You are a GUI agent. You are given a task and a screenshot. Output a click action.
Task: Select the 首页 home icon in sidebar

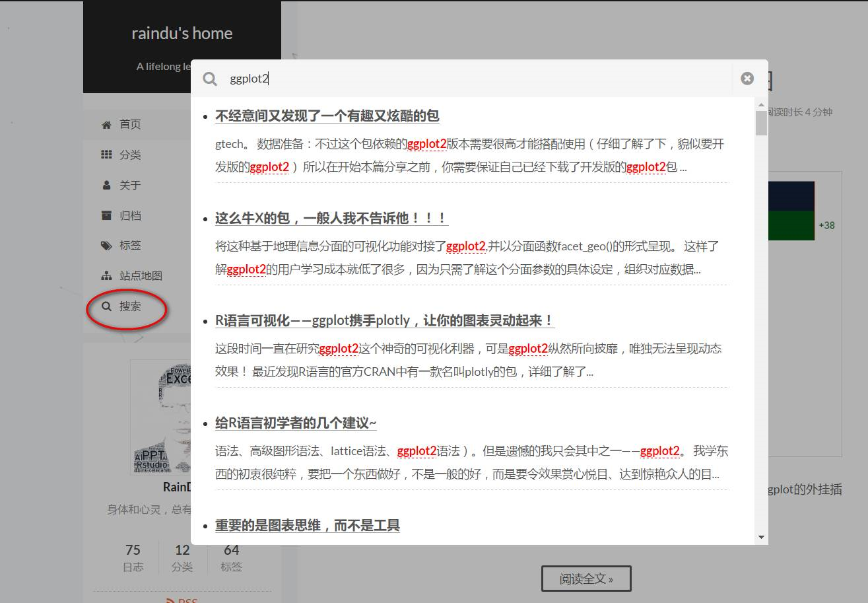[x=106, y=124]
